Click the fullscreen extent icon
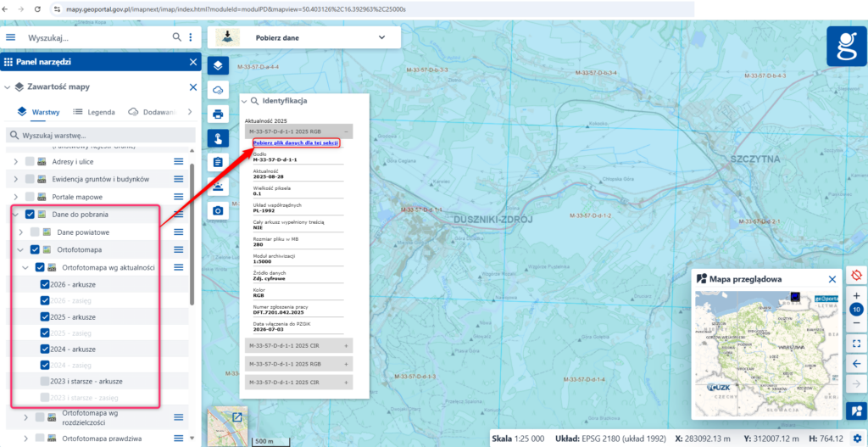 [856, 343]
